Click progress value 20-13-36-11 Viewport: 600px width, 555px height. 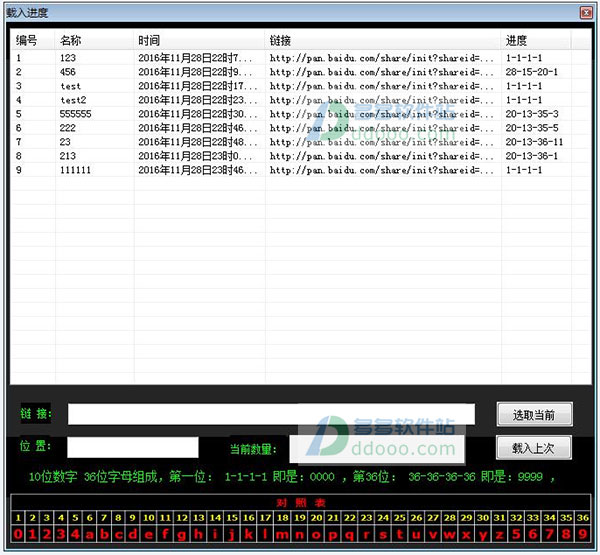(x=534, y=142)
